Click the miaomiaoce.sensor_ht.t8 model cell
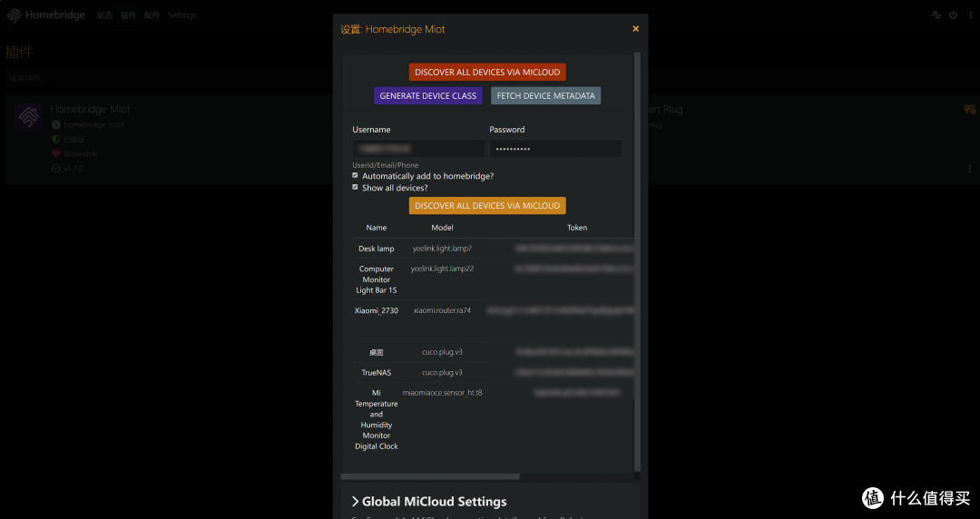Screen dimensions: 980x519 [x=442, y=393]
